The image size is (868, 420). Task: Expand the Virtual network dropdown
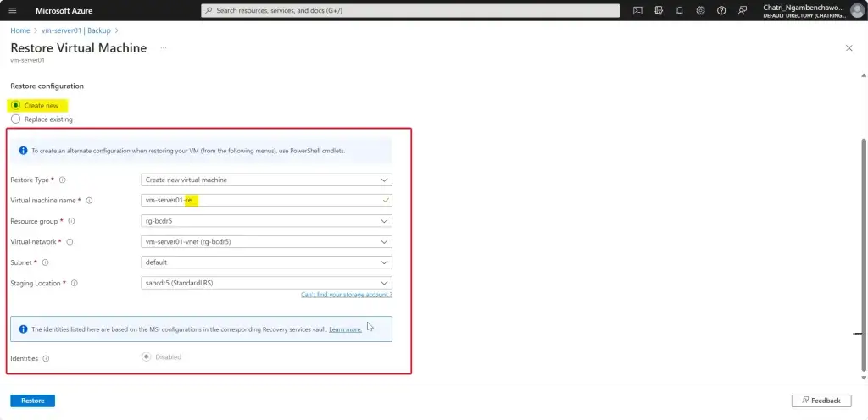tap(266, 241)
